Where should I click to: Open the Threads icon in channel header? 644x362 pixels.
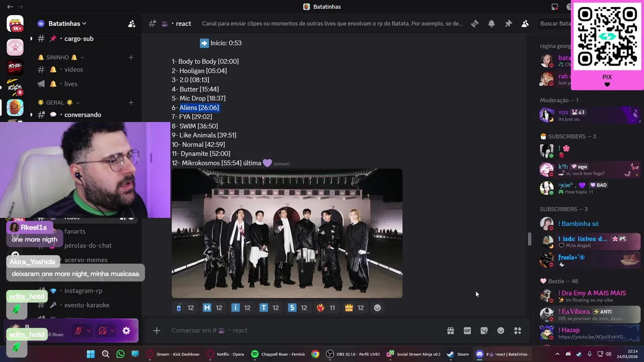pyautogui.click(x=474, y=24)
